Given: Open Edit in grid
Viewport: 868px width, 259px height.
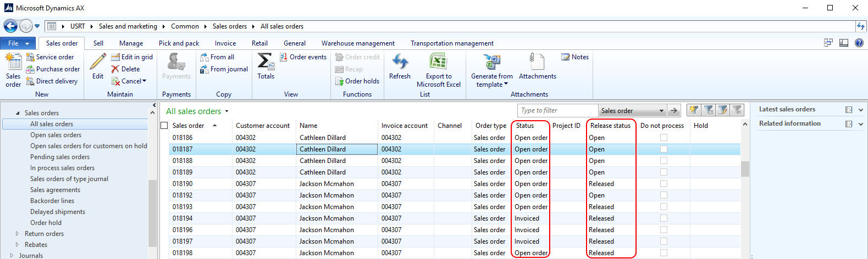Looking at the screenshot, I should pos(132,57).
